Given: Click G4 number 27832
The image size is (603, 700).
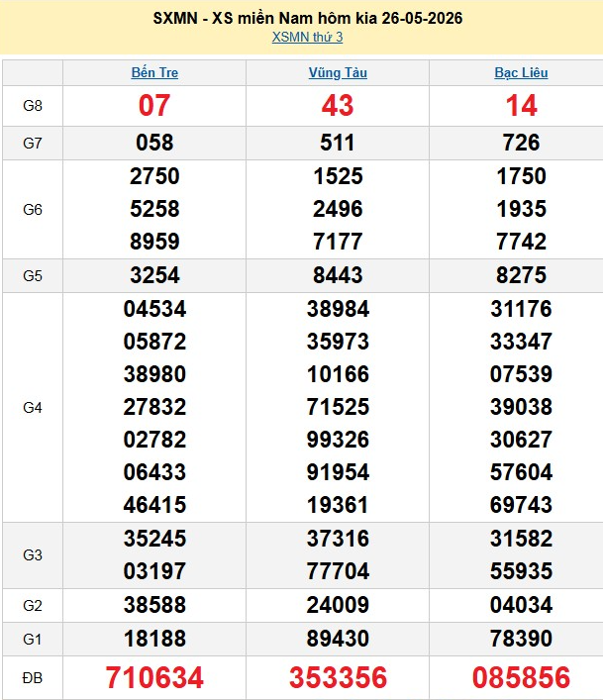Looking at the screenshot, I should (x=154, y=407).
